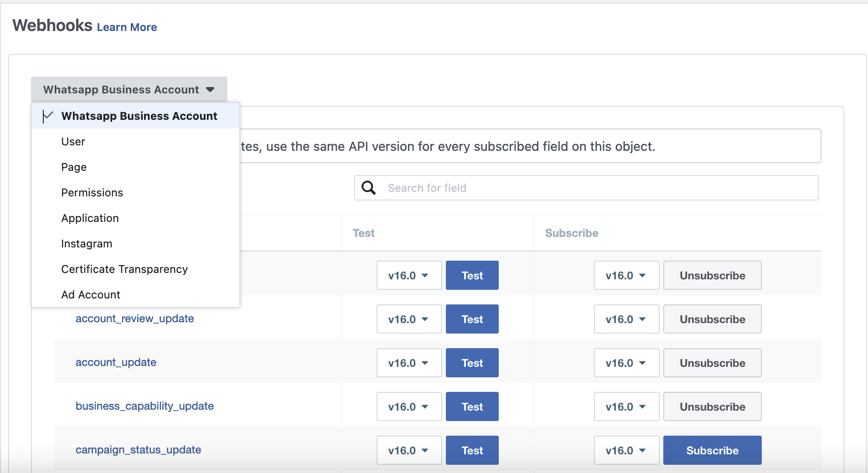This screenshot has height=473, width=868.
Task: Open subscribe version dropdown for business_capability_update
Action: click(x=627, y=406)
